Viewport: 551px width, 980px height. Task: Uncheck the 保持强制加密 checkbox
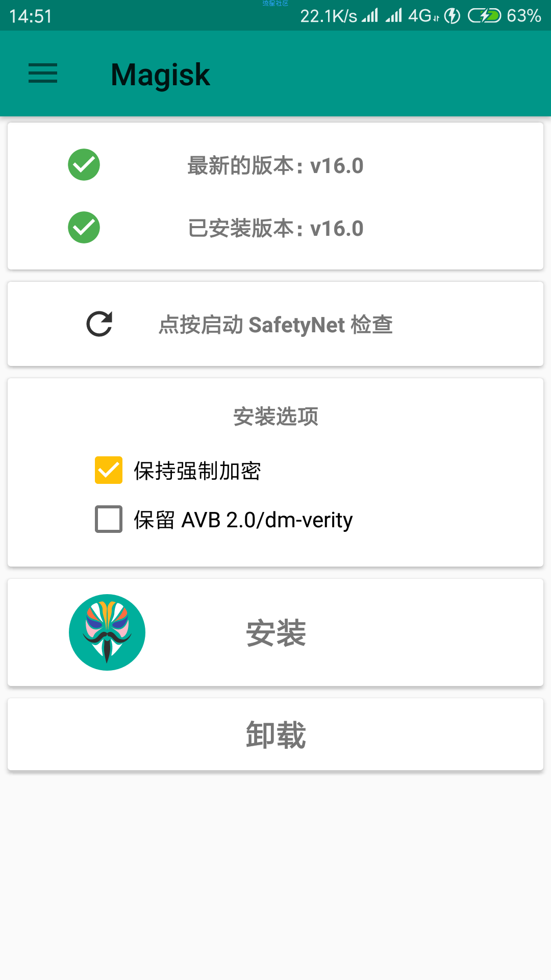[x=109, y=470]
